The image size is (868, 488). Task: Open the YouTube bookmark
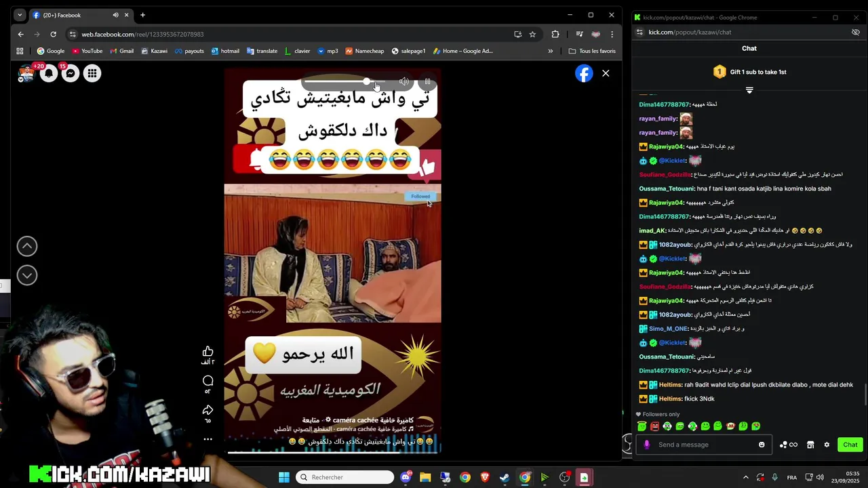pos(87,51)
